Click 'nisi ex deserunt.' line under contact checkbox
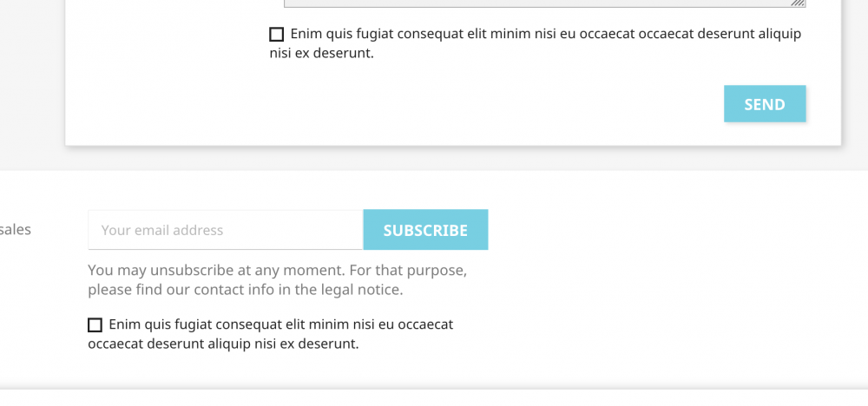 [x=322, y=54]
